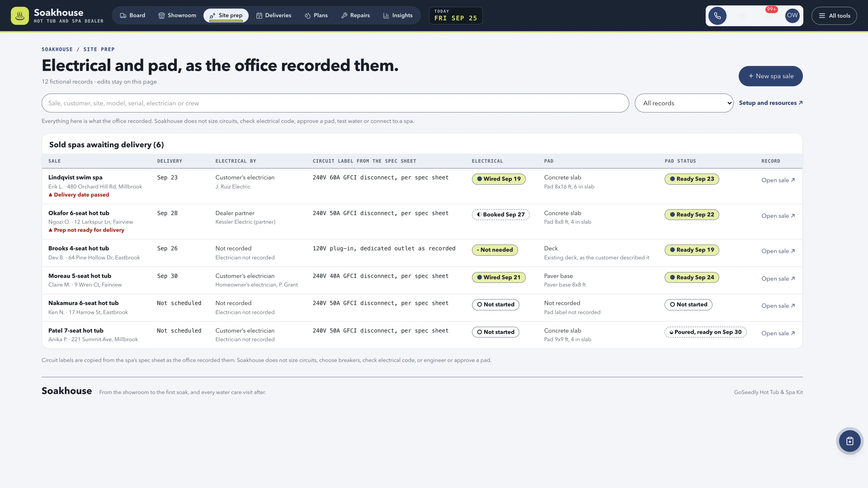Focus the sale and customer search field
This screenshot has width=868, height=488.
click(x=335, y=103)
